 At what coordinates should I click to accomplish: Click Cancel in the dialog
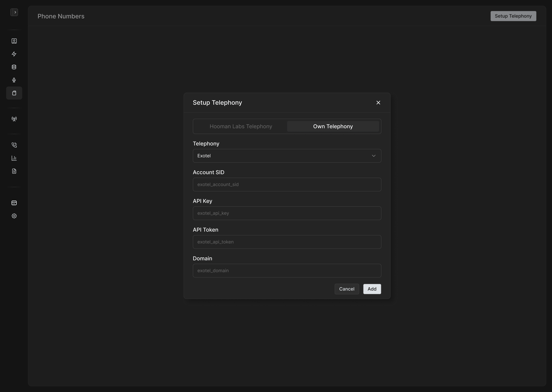[x=347, y=289]
